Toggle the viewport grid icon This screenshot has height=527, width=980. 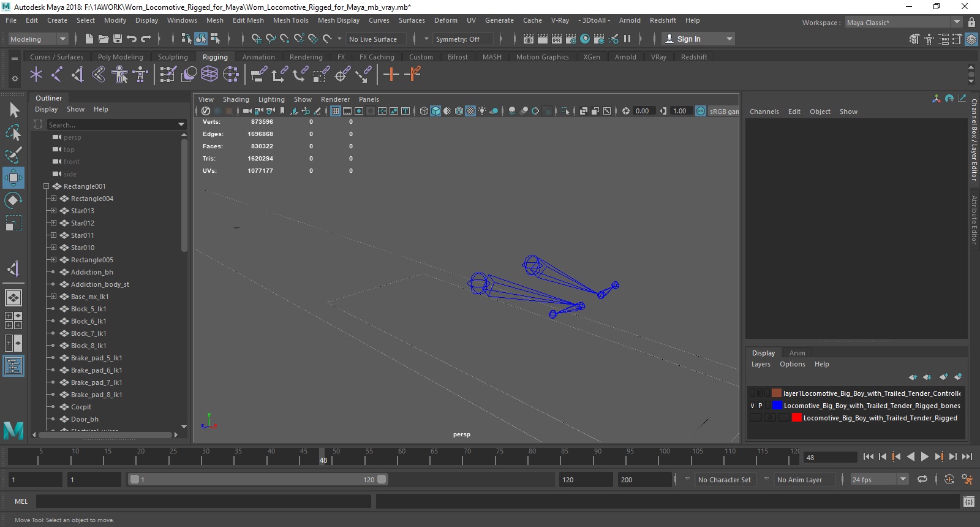coord(336,111)
